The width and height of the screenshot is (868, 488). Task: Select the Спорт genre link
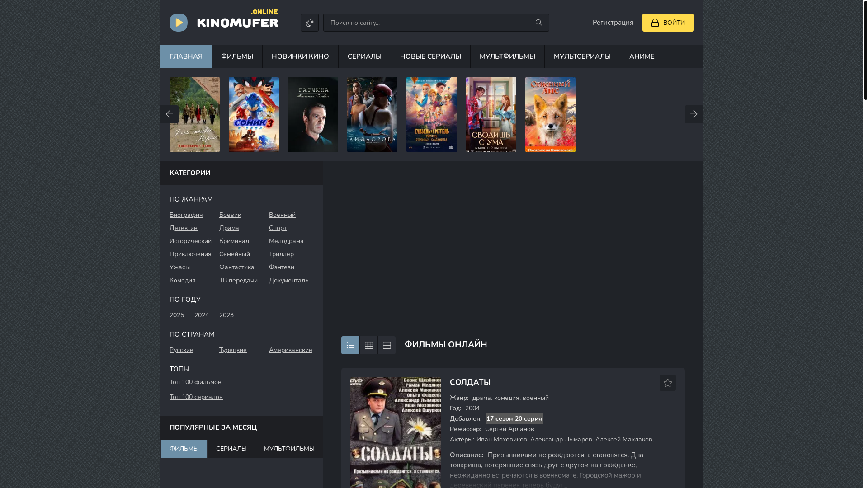(x=278, y=228)
